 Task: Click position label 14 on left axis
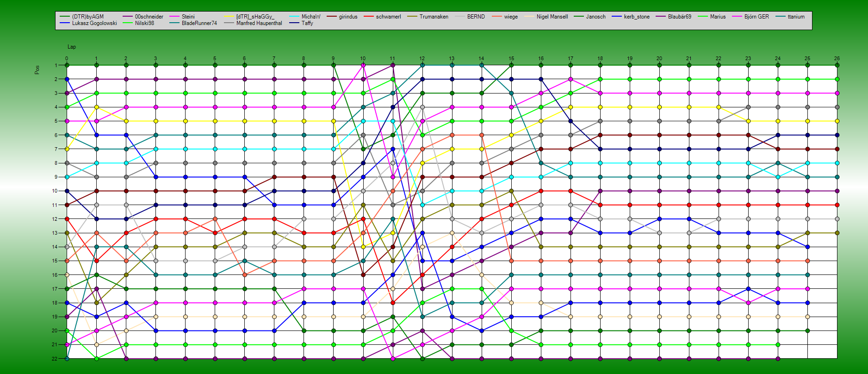point(55,247)
